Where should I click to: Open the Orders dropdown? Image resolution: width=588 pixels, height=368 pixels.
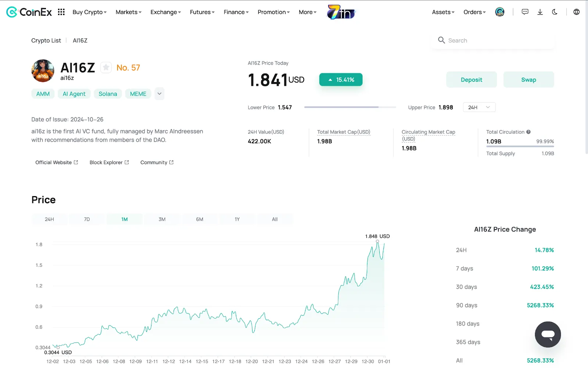coord(474,12)
